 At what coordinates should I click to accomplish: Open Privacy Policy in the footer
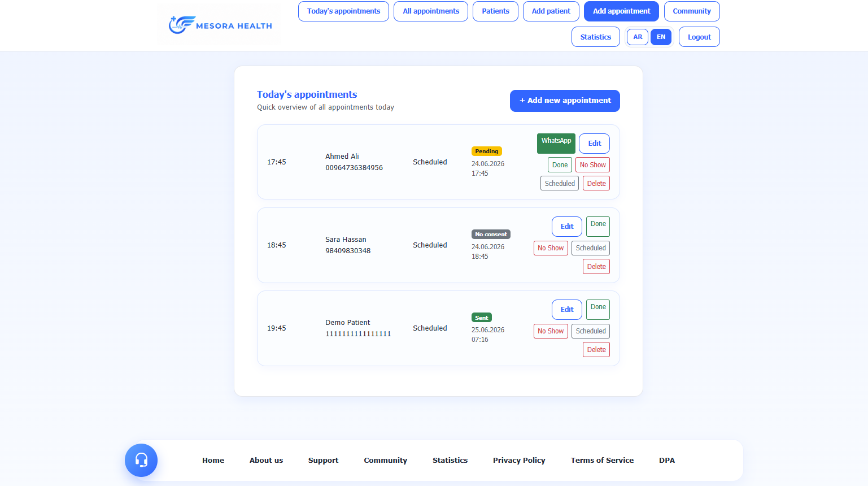tap(519, 461)
